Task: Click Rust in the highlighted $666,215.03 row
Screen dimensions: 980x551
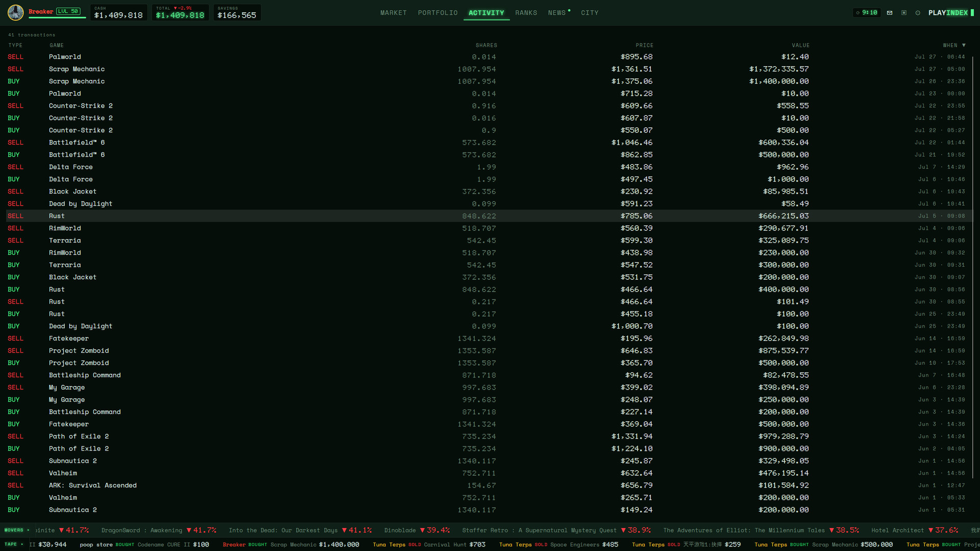Action: pos(57,216)
